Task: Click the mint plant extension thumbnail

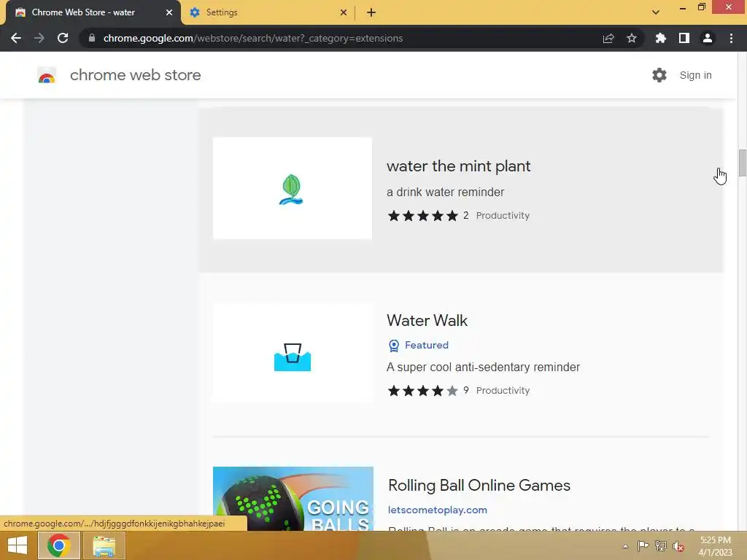Action: click(x=292, y=188)
